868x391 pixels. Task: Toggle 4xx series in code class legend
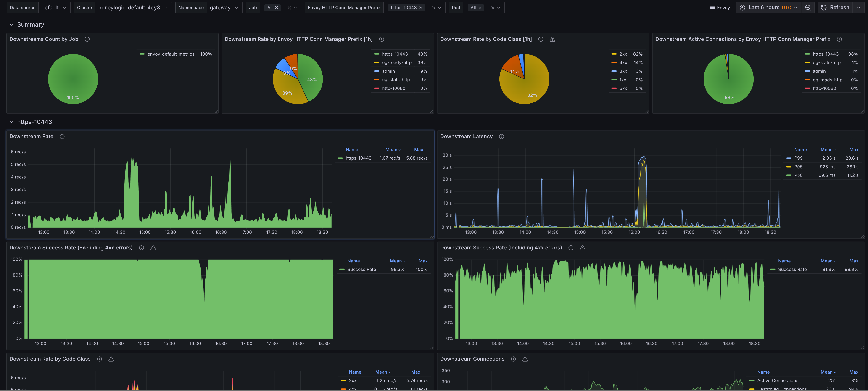coord(623,62)
